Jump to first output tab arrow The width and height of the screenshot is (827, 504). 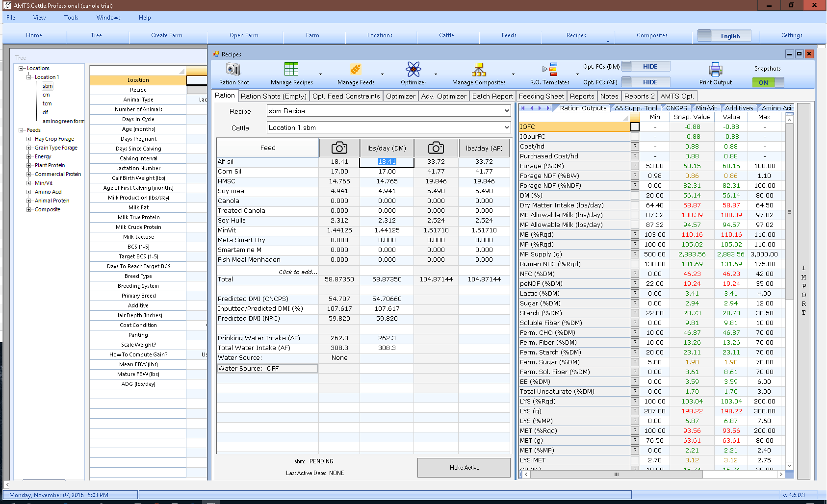[x=523, y=108]
